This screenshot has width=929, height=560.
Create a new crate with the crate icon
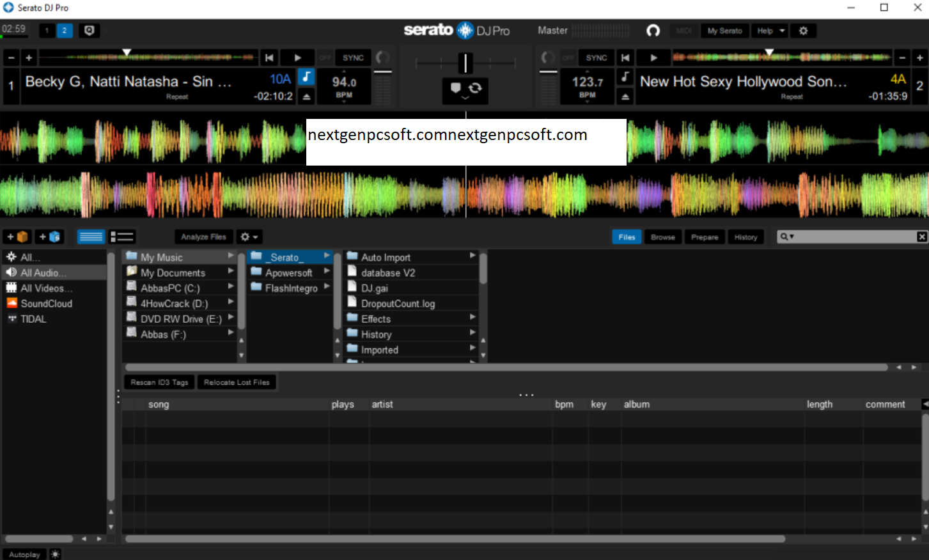16,236
